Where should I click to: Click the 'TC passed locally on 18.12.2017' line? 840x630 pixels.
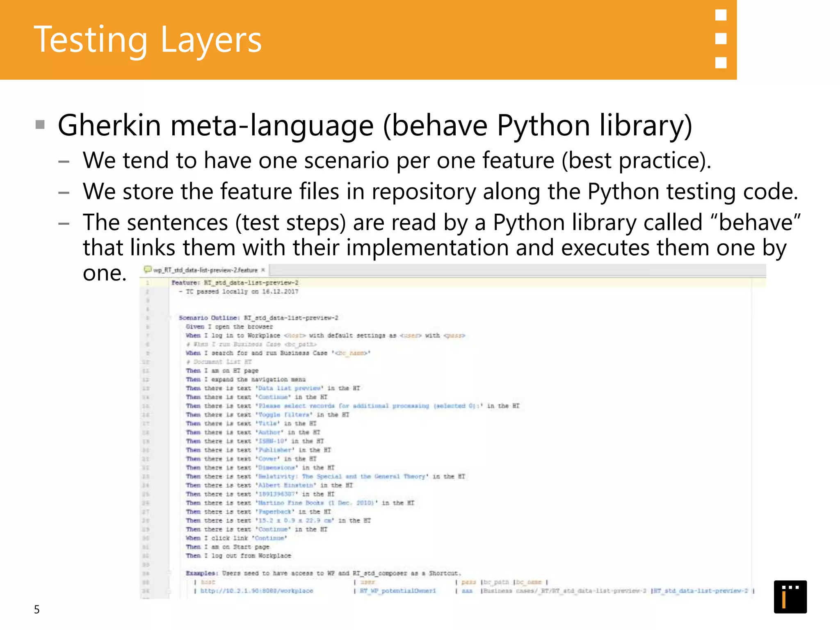(239, 292)
